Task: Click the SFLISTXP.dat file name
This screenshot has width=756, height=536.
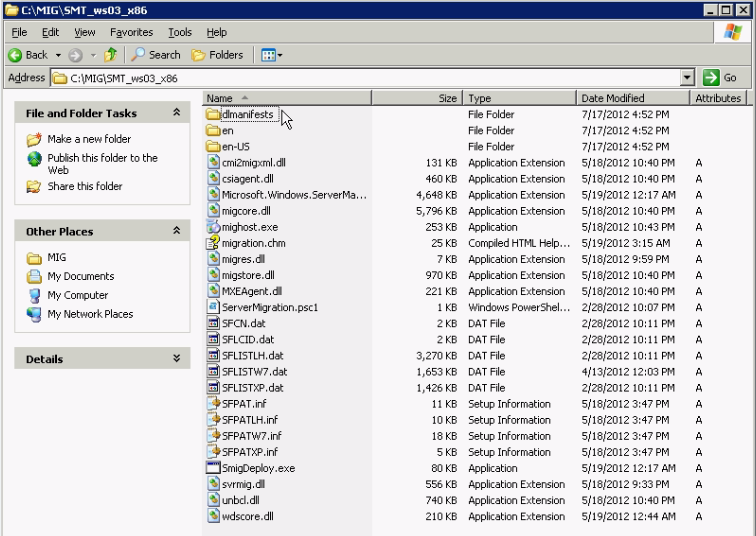Action: [x=252, y=388]
